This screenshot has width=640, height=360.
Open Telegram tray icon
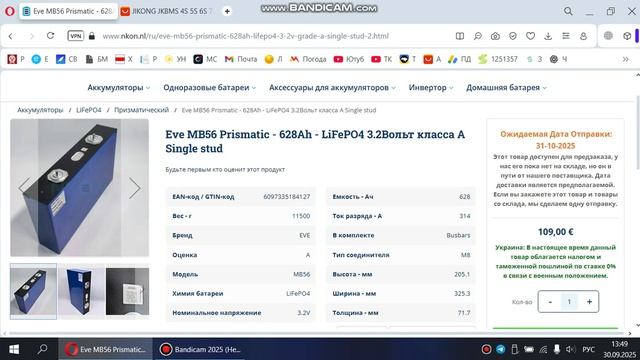coord(500,349)
